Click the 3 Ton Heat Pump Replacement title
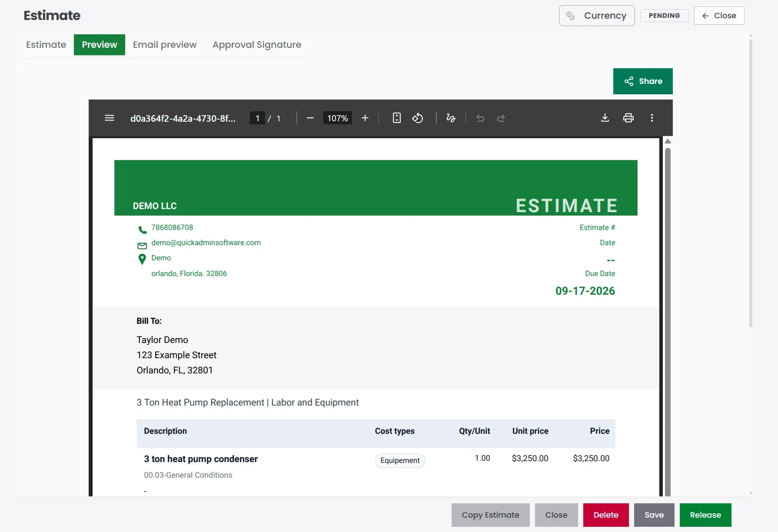This screenshot has height=532, width=778. [x=248, y=402]
